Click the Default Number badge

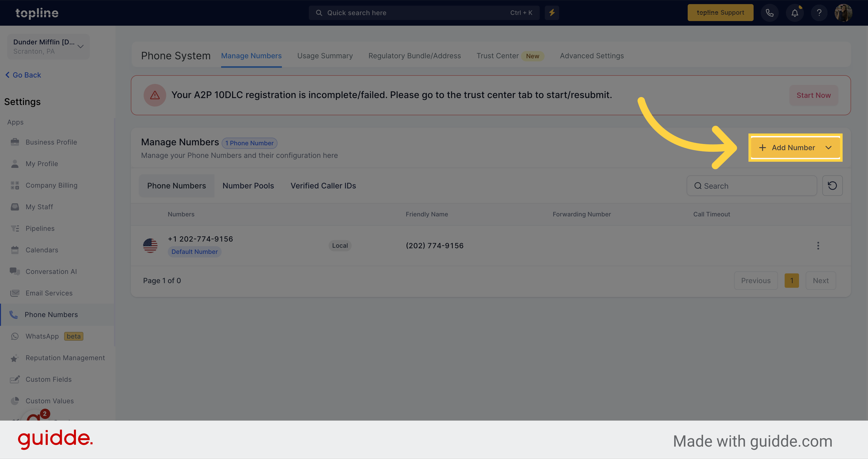(194, 252)
